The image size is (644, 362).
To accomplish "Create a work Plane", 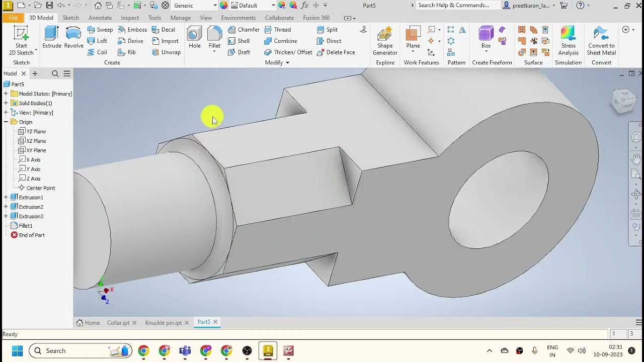I will click(x=413, y=38).
